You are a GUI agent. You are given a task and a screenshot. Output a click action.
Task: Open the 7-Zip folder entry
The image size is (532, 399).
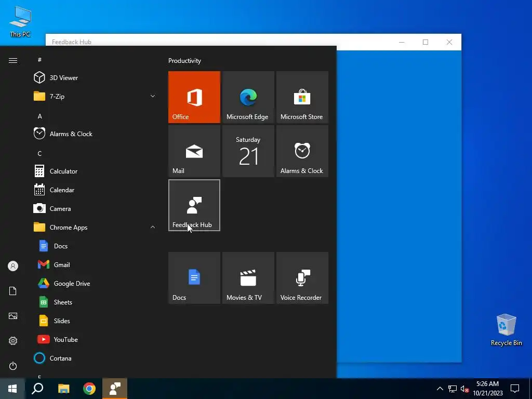(x=95, y=96)
